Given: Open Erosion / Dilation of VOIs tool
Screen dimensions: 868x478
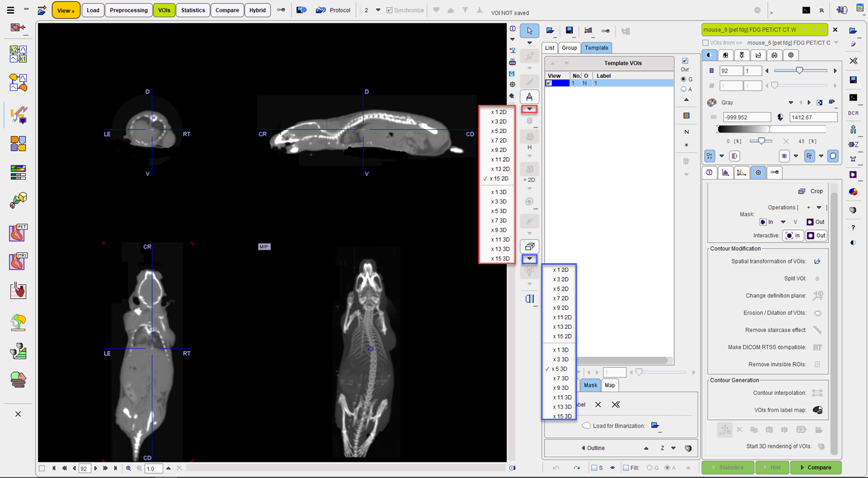Looking at the screenshot, I should (817, 313).
